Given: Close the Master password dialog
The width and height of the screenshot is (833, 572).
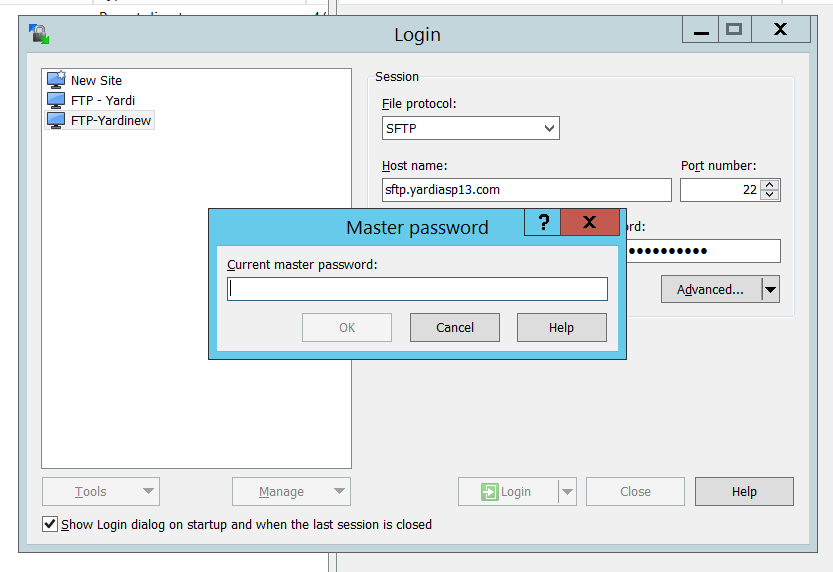Looking at the screenshot, I should point(590,223).
